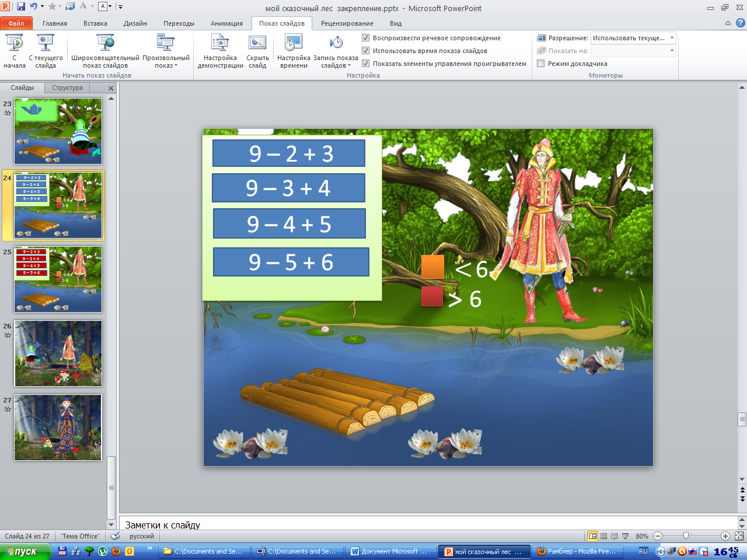Click zoom level 80% button
This screenshot has width=747, height=560.
click(642, 536)
